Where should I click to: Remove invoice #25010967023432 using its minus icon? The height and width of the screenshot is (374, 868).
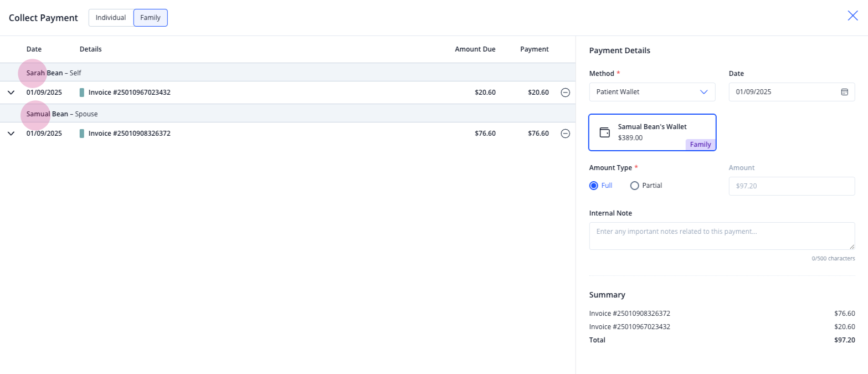[x=566, y=93]
